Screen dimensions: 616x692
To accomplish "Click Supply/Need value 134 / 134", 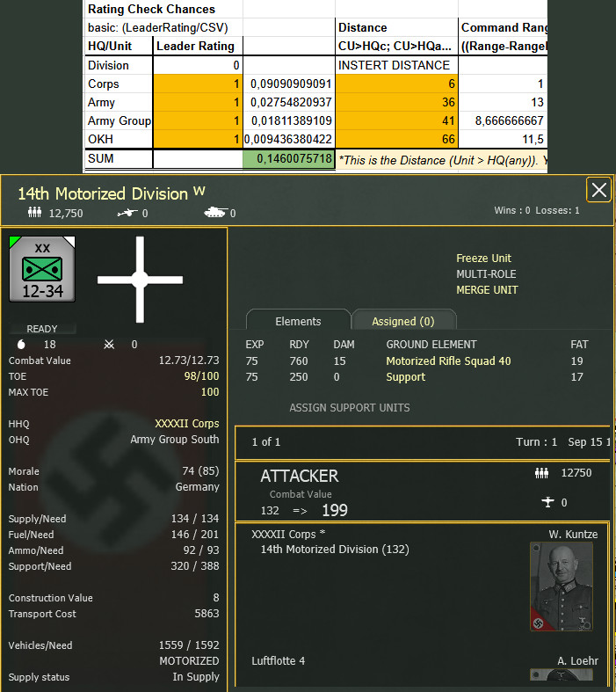I will (x=195, y=519).
